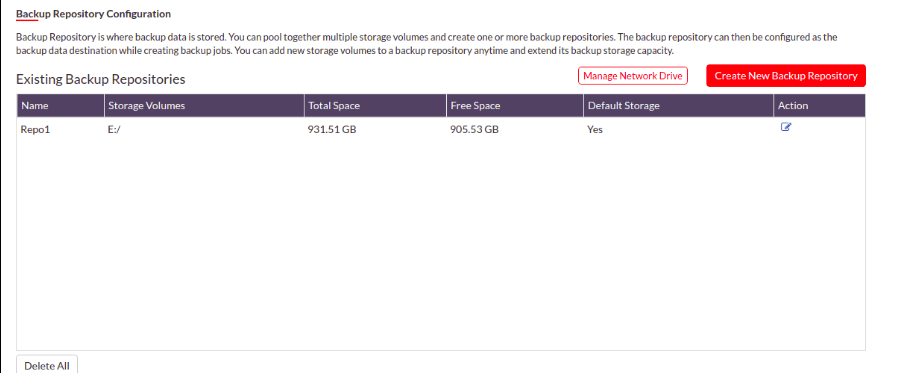Click Create New Backup Repository button
Image resolution: width=899 pixels, height=373 pixels.
pos(785,76)
